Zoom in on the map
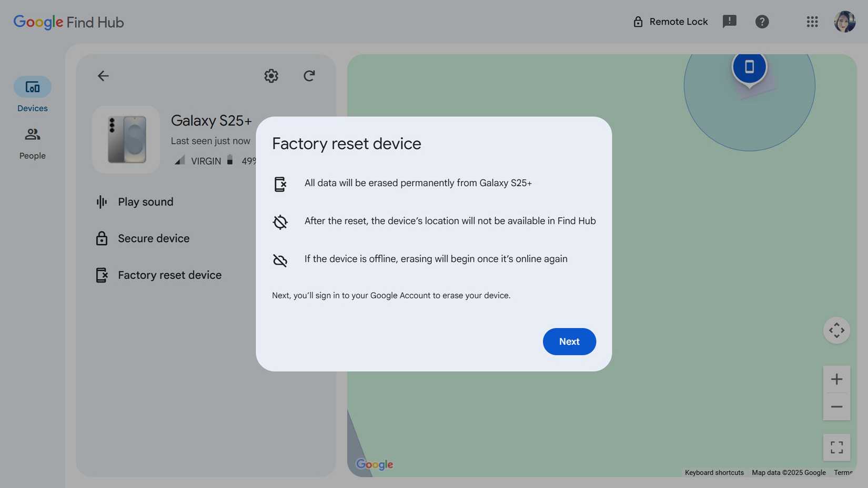The image size is (868, 488). 836,379
